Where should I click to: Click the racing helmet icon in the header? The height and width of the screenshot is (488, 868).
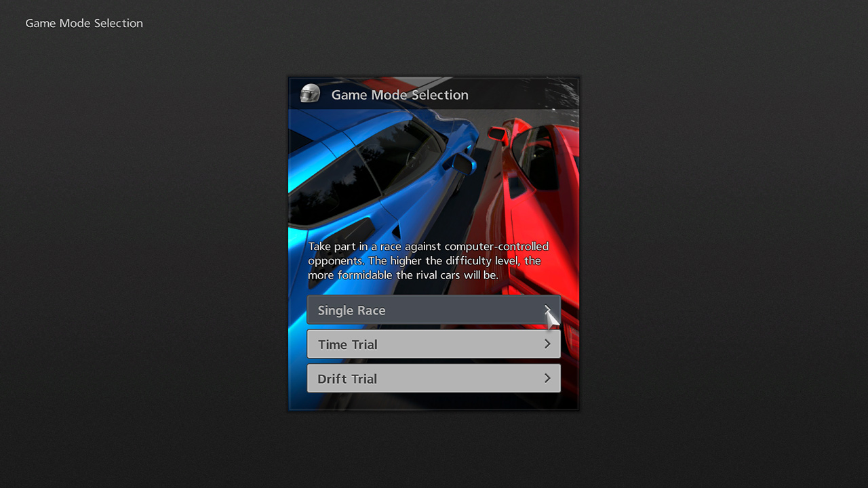[310, 94]
